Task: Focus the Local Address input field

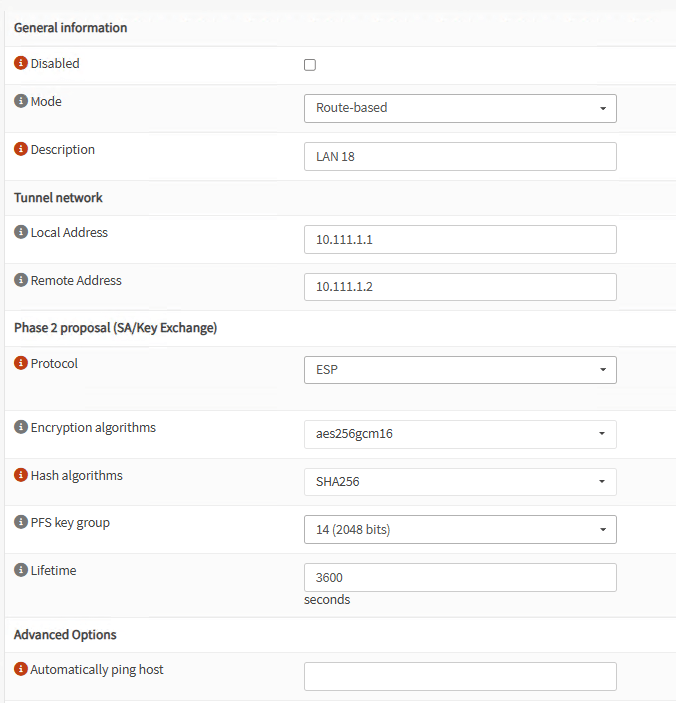Action: click(460, 240)
